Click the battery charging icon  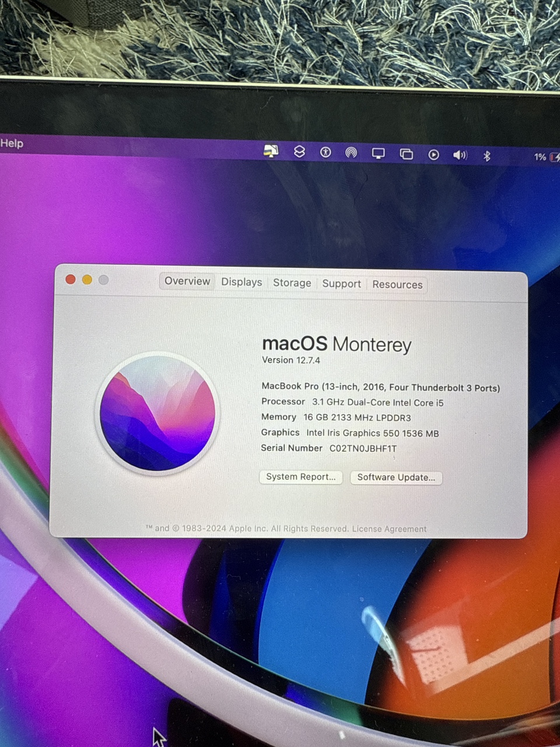[x=554, y=157]
